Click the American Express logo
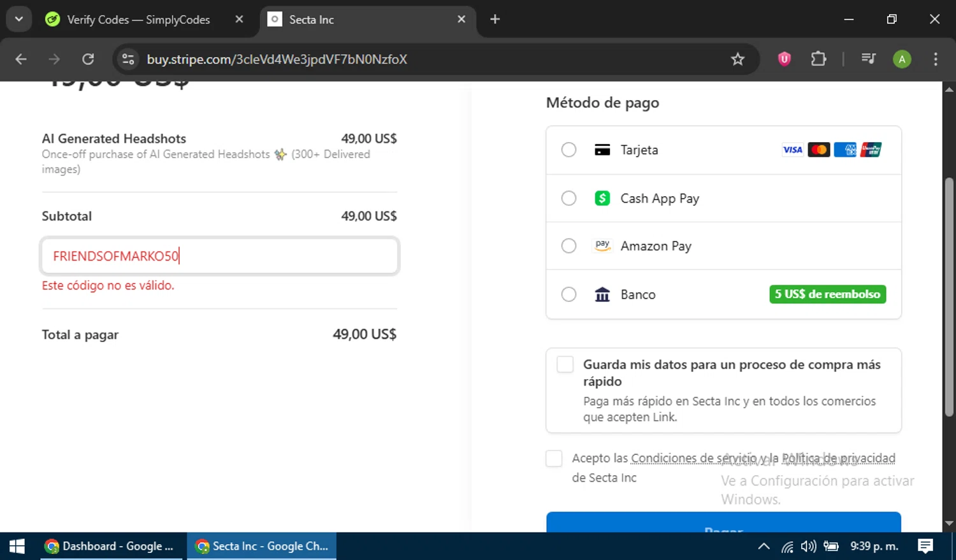This screenshot has height=560, width=956. [x=845, y=150]
